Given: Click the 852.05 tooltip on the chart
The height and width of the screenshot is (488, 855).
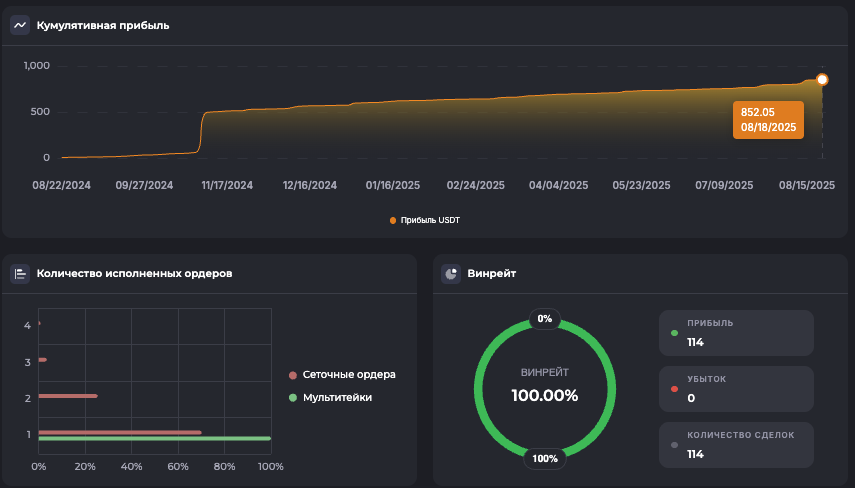Looking at the screenshot, I should pyautogui.click(x=768, y=120).
